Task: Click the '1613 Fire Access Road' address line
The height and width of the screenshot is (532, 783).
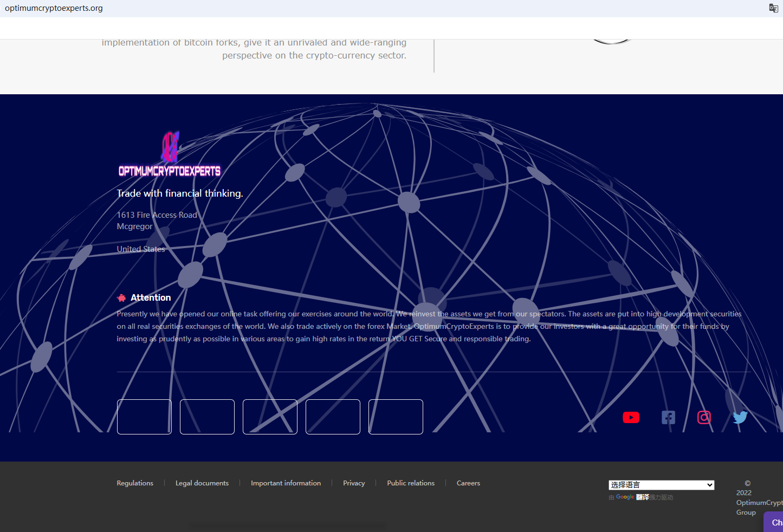Action: tap(157, 215)
